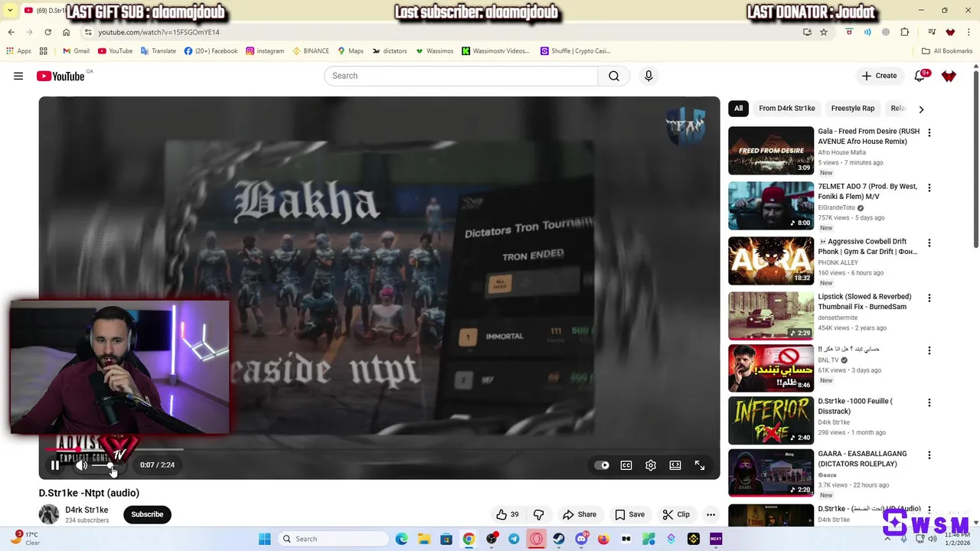Viewport: 980px width, 551px height.
Task: Show next filter chips with arrow
Action: point(921,109)
